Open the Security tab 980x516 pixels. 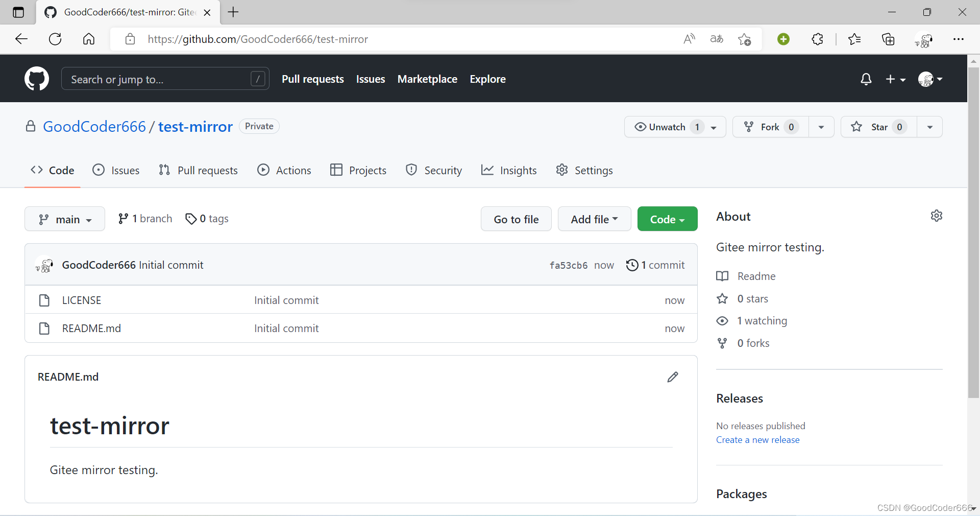coord(434,170)
